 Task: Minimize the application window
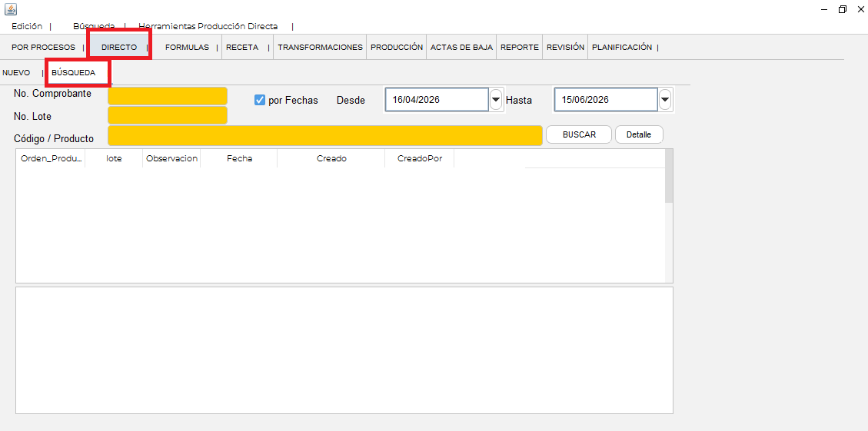point(824,9)
